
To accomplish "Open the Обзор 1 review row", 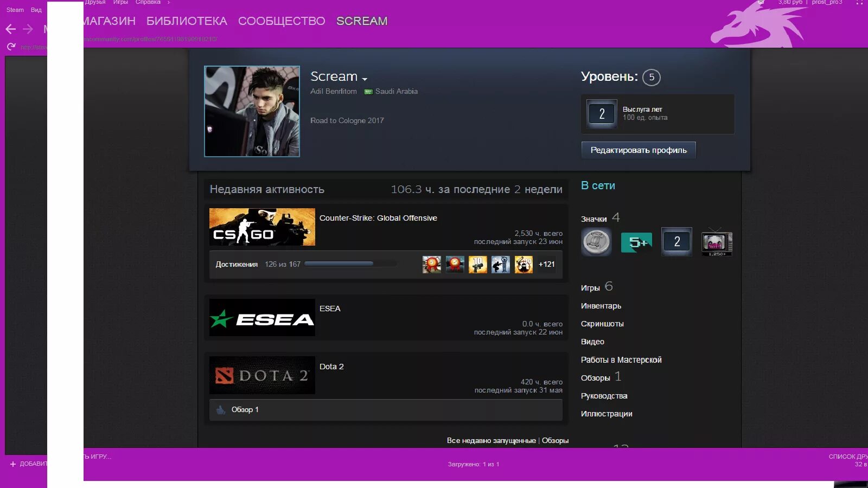I will click(x=386, y=410).
